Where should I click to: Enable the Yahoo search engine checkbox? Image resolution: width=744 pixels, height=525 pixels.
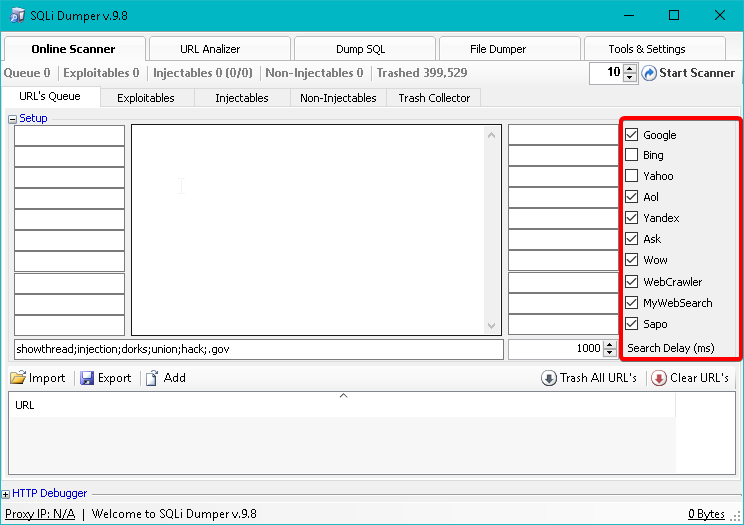(x=632, y=176)
